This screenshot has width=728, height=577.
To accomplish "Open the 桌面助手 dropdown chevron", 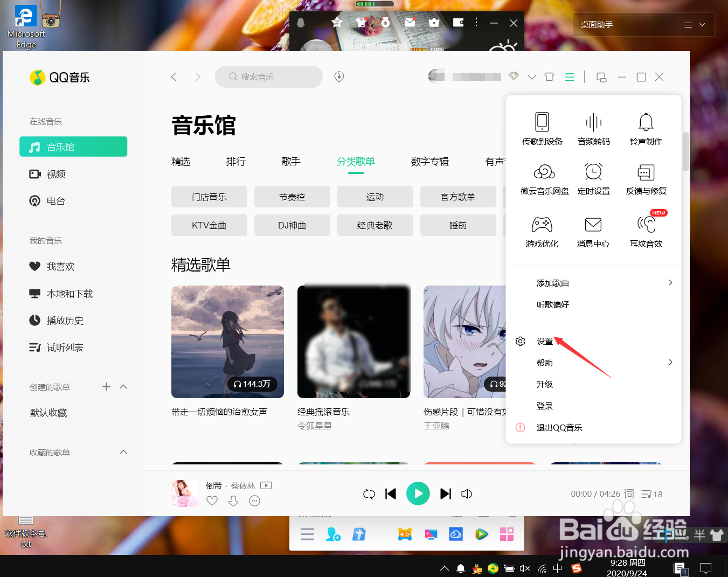I will [x=702, y=25].
